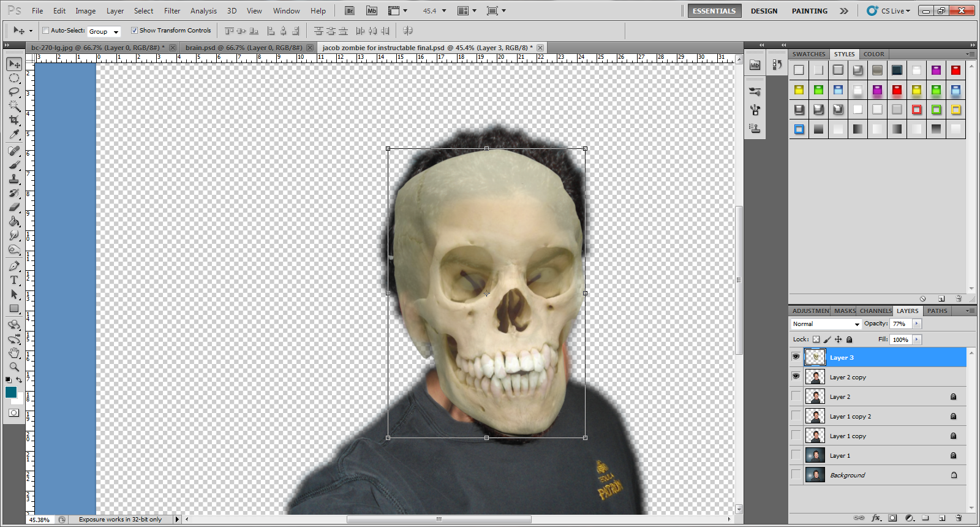Hide Layer 3 visibility
The image size is (980, 527).
click(x=796, y=357)
